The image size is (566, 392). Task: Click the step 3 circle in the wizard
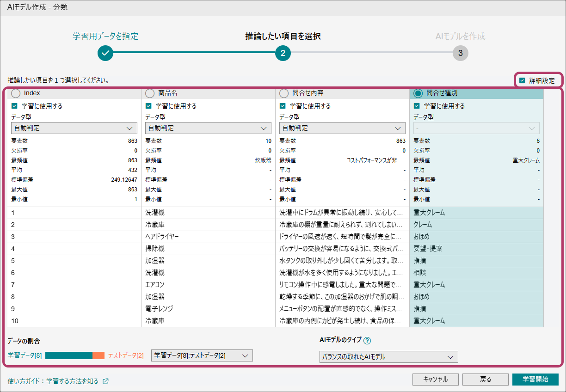(461, 53)
